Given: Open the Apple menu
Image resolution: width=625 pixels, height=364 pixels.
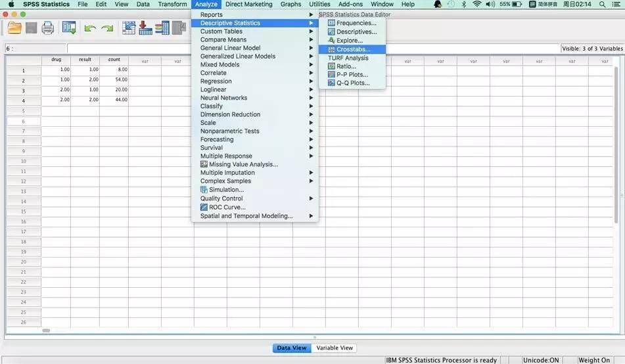Looking at the screenshot, I should [11, 5].
